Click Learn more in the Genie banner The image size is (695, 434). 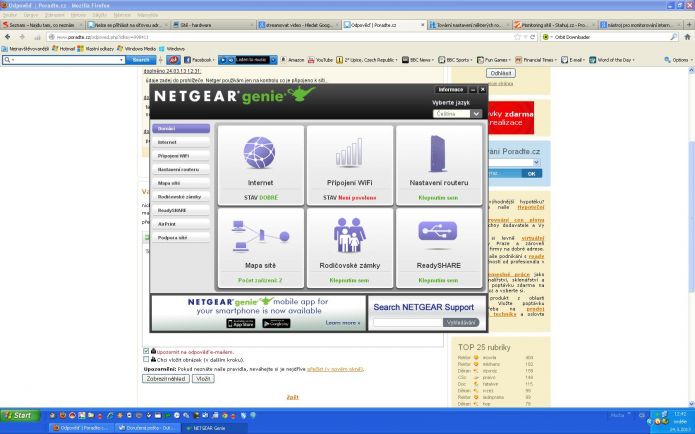[x=343, y=323]
